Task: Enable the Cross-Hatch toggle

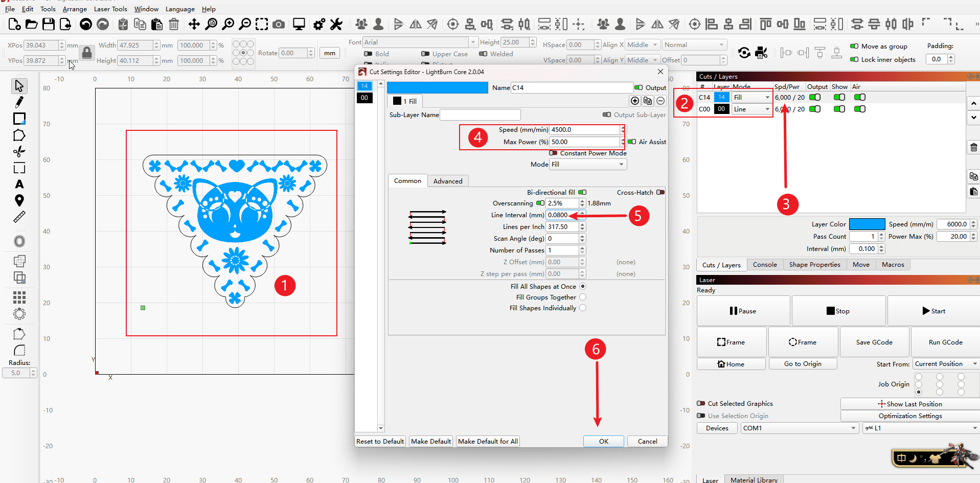Action: (660, 192)
